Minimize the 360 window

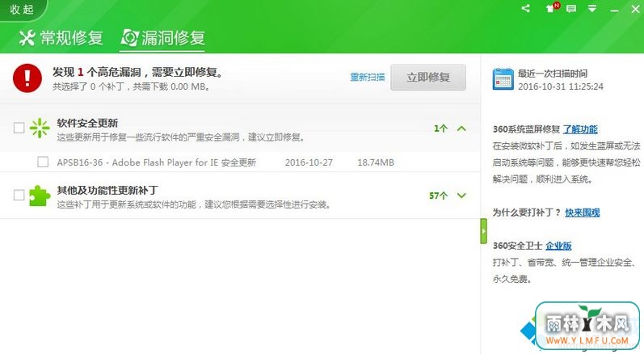[614, 10]
